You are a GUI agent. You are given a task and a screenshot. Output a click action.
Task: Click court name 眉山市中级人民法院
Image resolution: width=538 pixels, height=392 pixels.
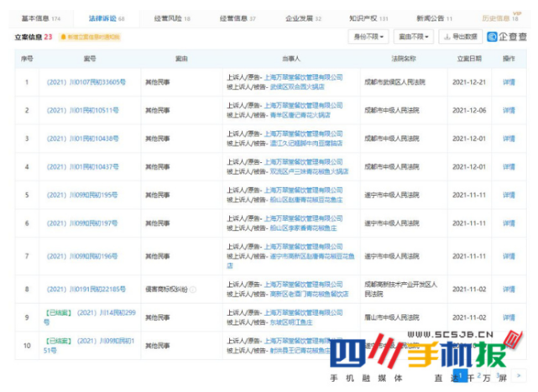(x=391, y=317)
